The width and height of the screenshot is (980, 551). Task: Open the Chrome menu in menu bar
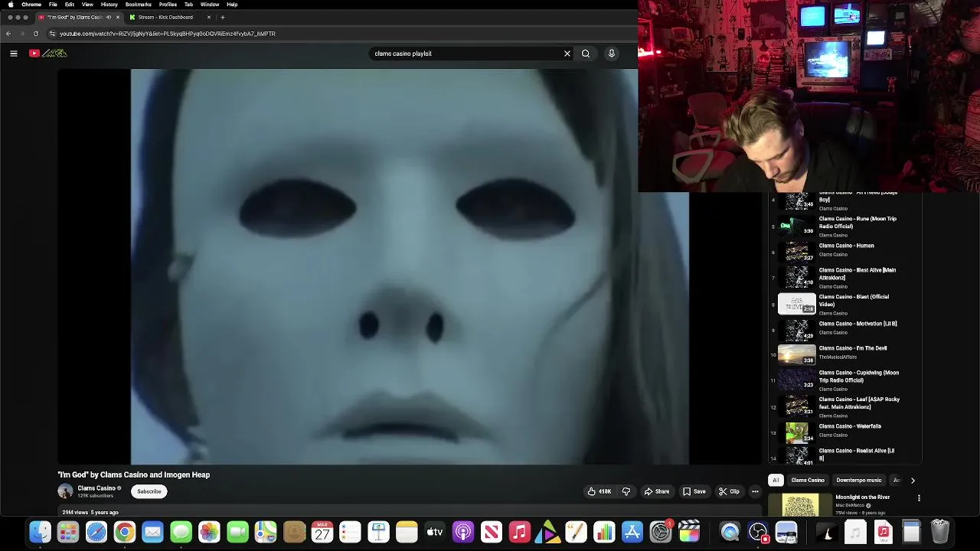[31, 5]
